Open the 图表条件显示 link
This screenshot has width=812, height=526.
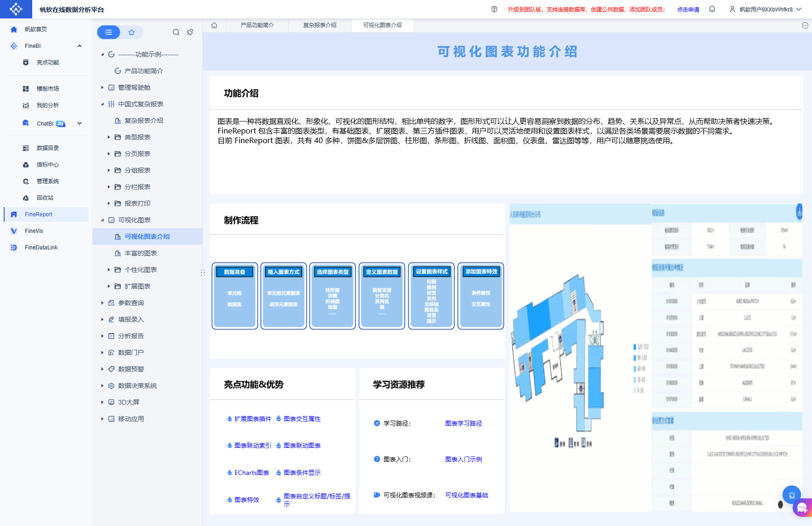(x=302, y=473)
